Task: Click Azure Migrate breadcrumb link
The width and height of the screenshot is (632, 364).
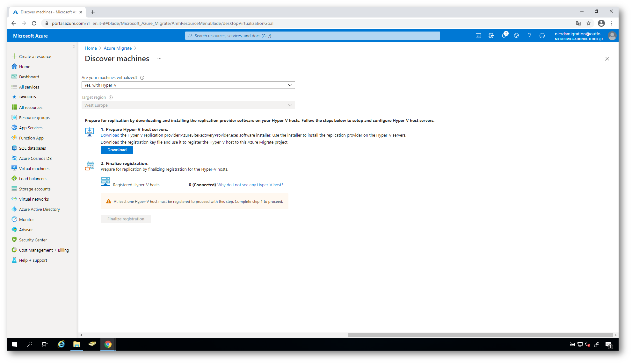Action: click(118, 48)
